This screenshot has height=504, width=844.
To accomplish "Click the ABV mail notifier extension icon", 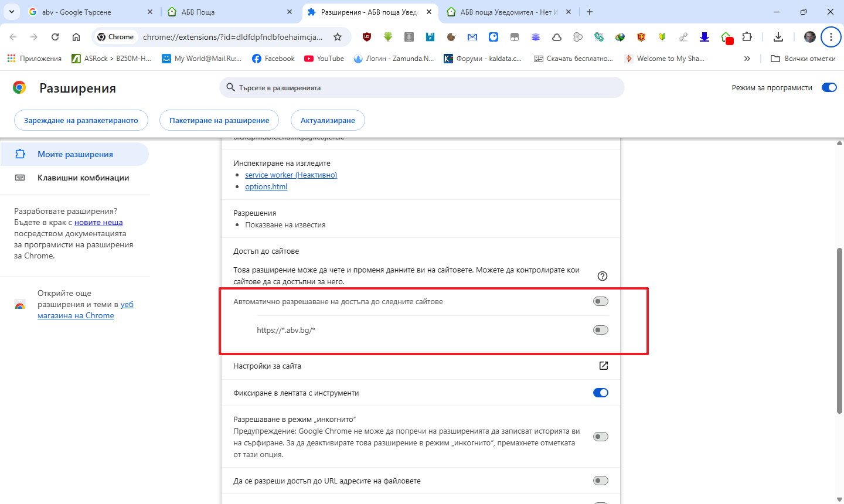I will tap(727, 38).
